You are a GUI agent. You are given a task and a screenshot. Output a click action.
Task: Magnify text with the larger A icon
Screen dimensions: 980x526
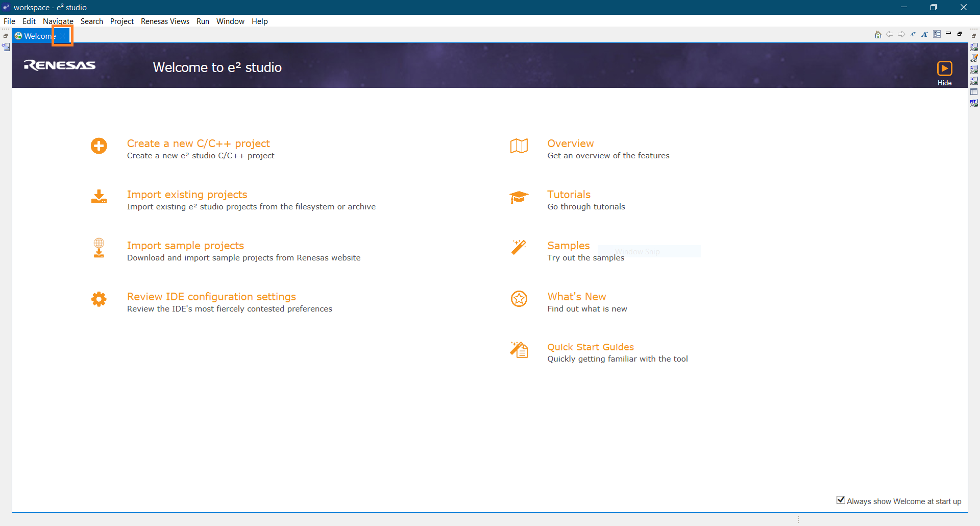(x=924, y=35)
